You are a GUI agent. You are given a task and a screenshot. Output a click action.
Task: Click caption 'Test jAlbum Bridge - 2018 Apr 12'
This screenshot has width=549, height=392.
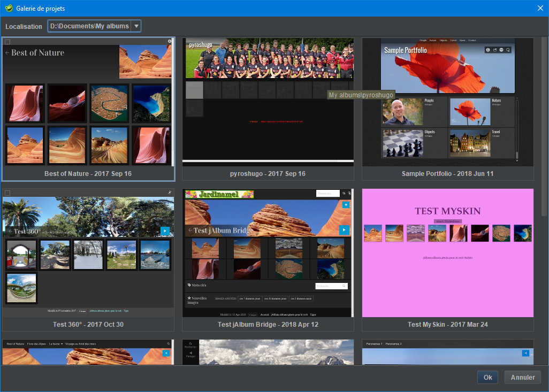pyautogui.click(x=268, y=325)
